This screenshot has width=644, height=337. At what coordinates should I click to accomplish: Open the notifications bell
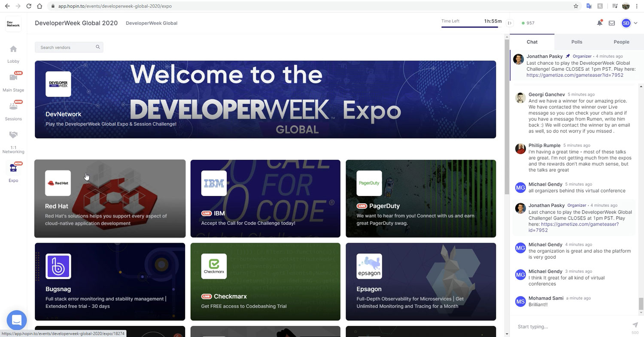(599, 23)
